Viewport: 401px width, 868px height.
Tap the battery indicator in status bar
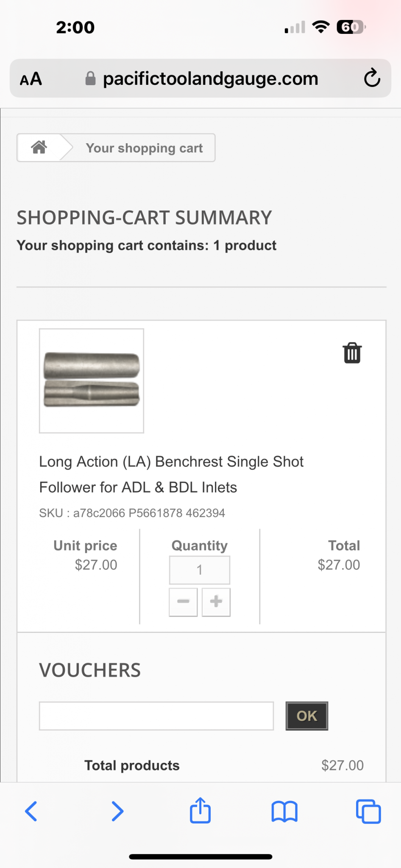tap(350, 27)
